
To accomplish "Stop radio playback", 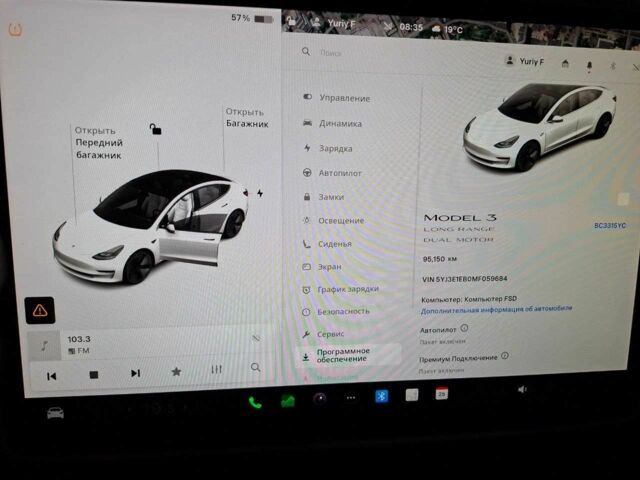I will tap(93, 375).
